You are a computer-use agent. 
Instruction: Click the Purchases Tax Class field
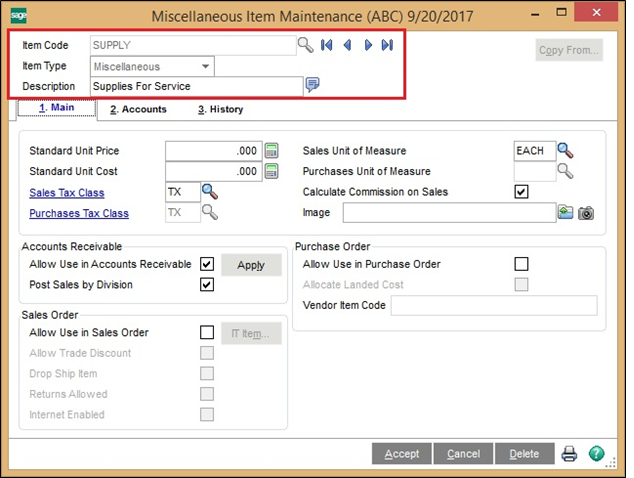click(x=183, y=212)
